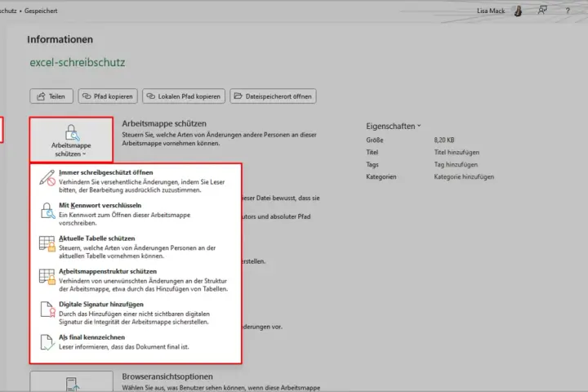The image size is (588, 392).
Task: Click Dateispeicherort öffnen button
Action: tap(273, 96)
